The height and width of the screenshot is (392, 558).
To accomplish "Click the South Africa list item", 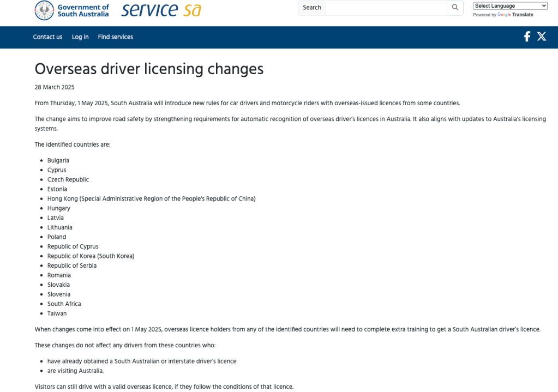I will pos(64,304).
